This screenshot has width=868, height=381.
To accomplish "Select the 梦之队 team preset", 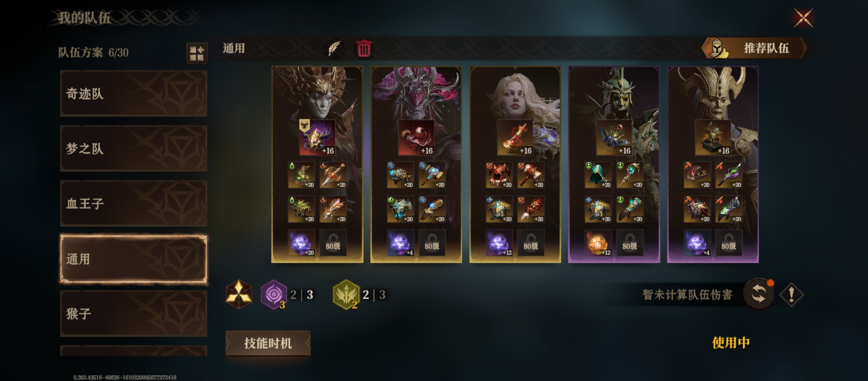I will (x=134, y=149).
